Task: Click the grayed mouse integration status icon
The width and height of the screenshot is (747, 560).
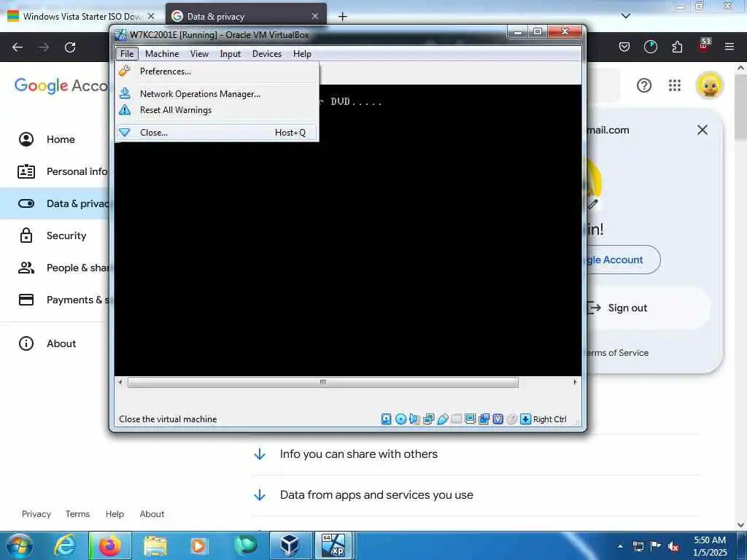Action: coord(511,419)
